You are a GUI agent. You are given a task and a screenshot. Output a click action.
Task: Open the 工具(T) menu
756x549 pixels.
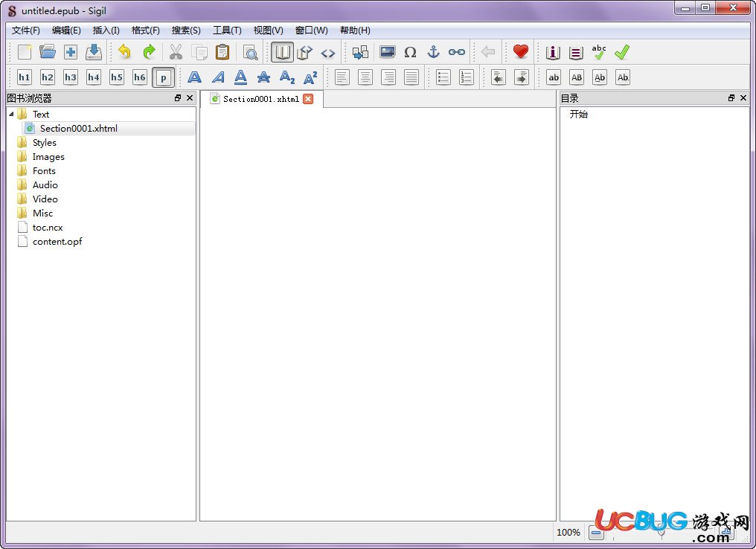[x=227, y=30]
